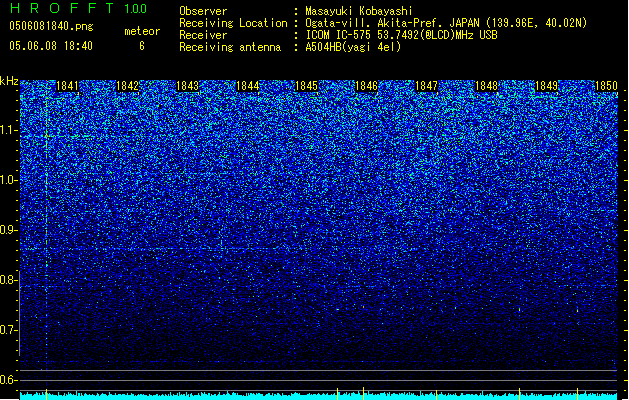
Task: Click the 1847 time marker
Action: [x=426, y=86]
